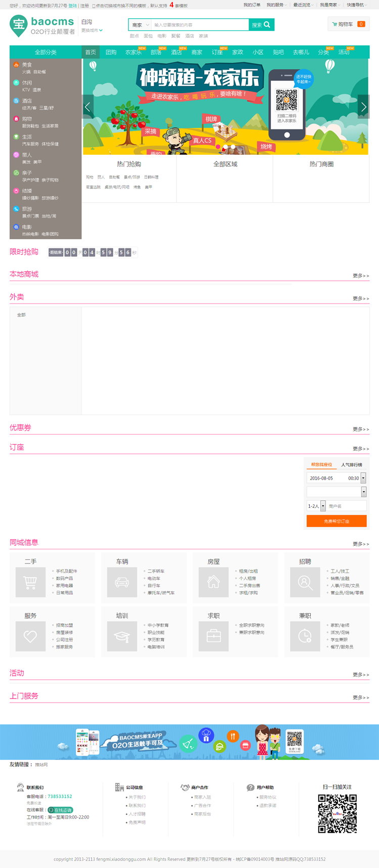Switch to 帮您找座位 tab
Screen dimensions: 379x868
pos(321,465)
